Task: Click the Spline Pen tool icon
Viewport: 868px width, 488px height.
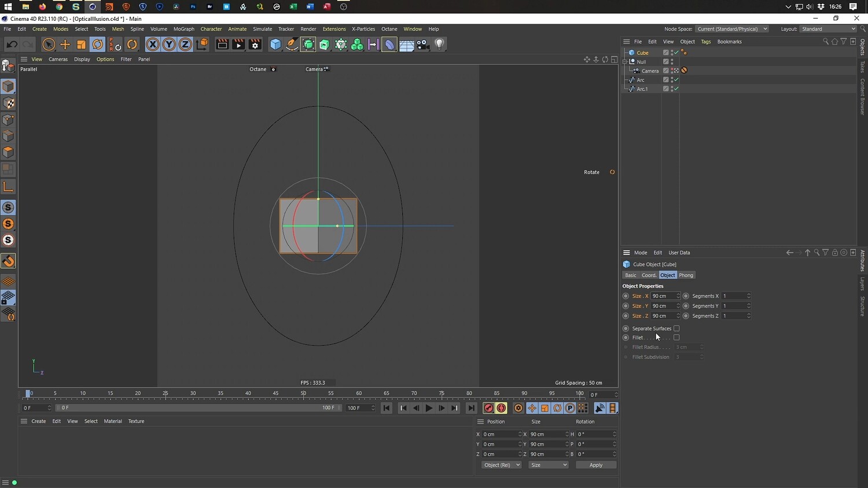Action: (292, 45)
